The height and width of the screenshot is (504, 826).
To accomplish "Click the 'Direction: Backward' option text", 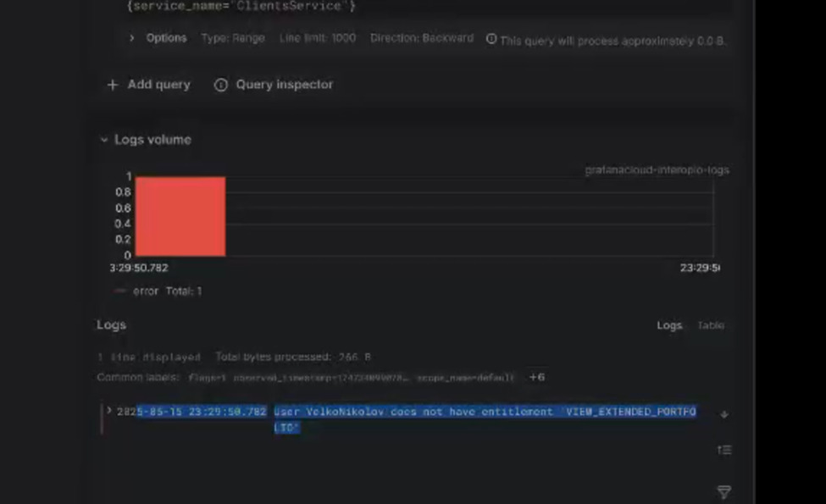I will coord(421,38).
